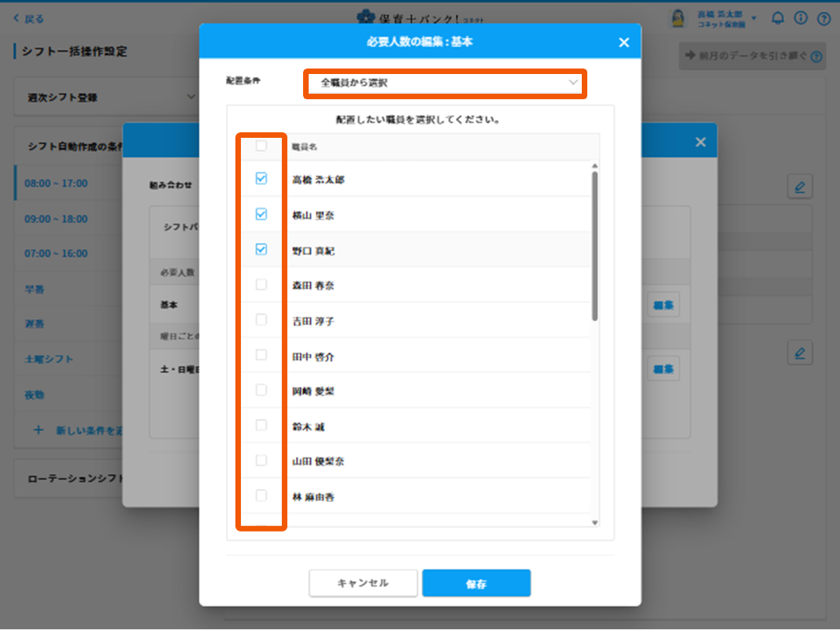Check the checkbox for 森田 春奈

coord(261,284)
